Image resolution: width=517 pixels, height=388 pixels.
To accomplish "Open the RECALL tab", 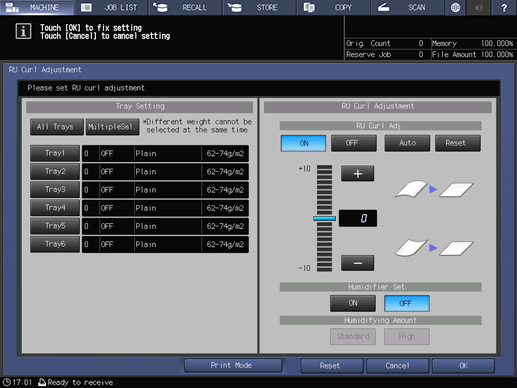I will coord(185,7).
